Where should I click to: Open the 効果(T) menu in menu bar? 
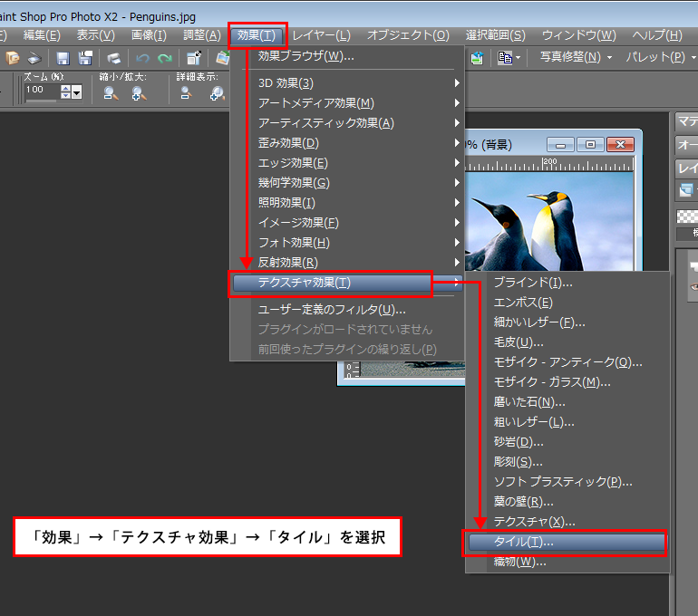tap(257, 35)
